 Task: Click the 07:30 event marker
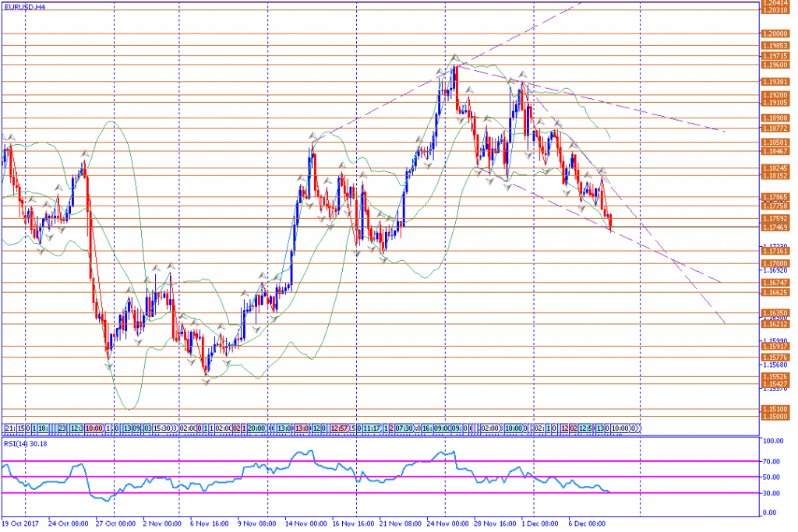click(x=404, y=428)
